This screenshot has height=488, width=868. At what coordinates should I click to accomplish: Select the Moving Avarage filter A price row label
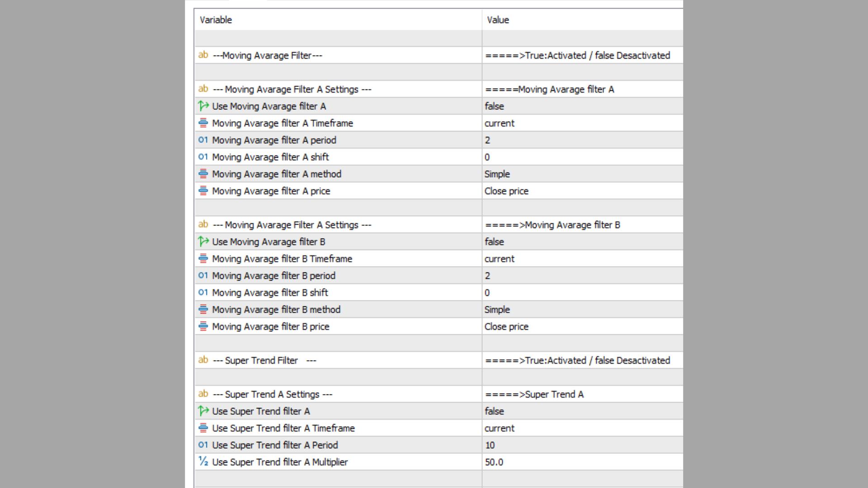(271, 191)
